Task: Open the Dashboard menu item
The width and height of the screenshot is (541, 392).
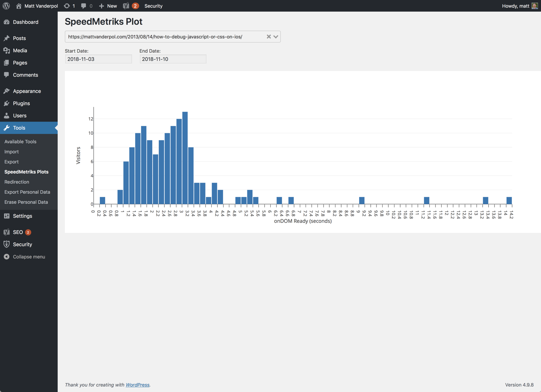Action: pos(29,22)
